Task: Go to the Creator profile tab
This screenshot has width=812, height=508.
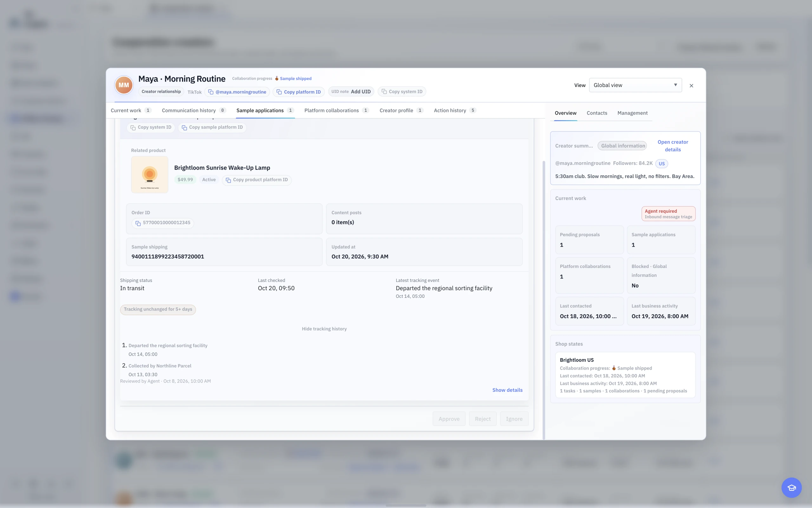Action: [401, 110]
